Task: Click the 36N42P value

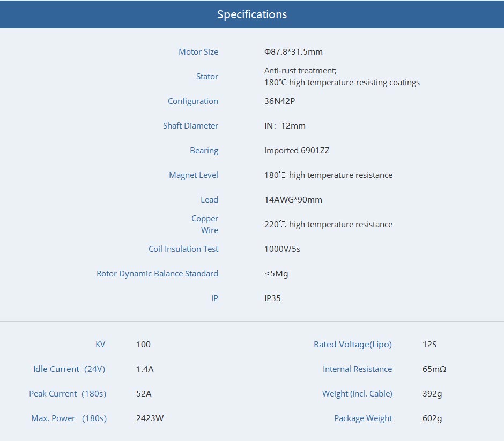Action: click(x=279, y=101)
